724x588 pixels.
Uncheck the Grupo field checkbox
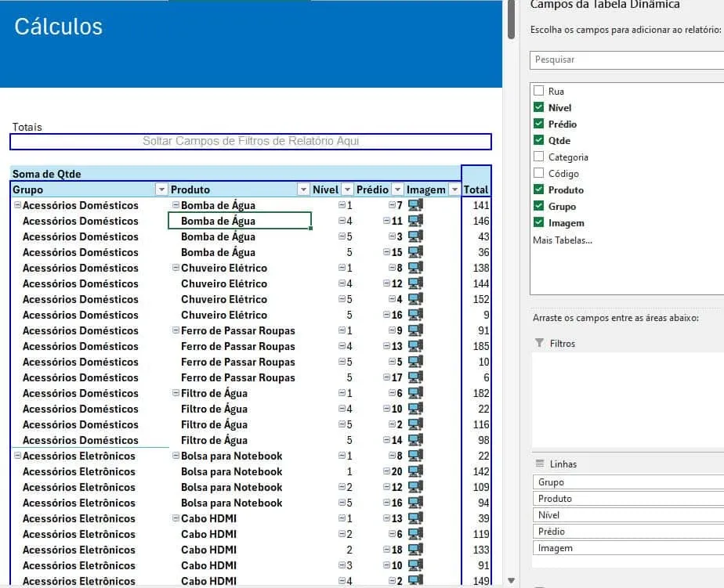click(x=538, y=206)
